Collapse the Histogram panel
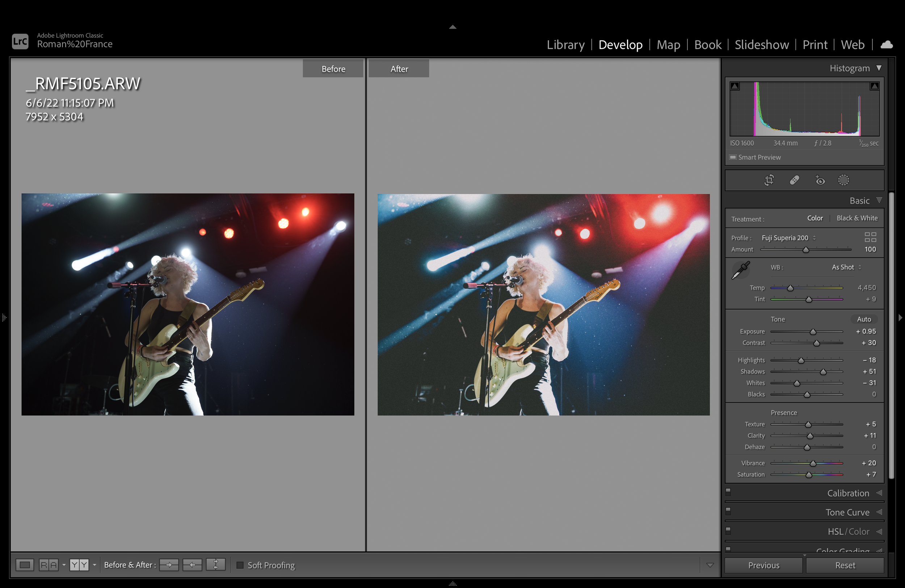The height and width of the screenshot is (588, 905). 879,68
